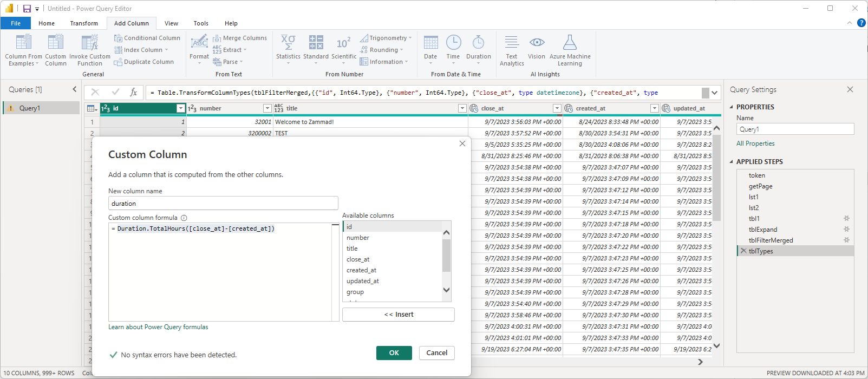Click the save icon in title bar
868x379 pixels.
coord(27,9)
